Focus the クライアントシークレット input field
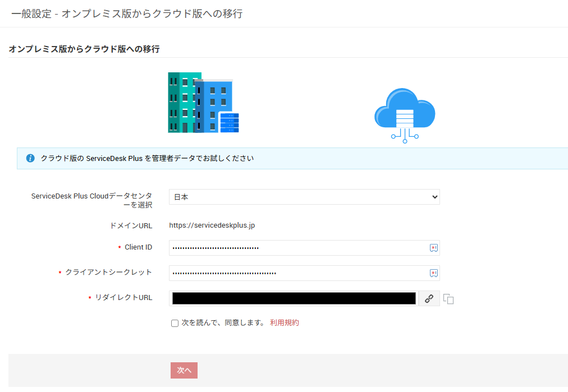 (x=304, y=273)
